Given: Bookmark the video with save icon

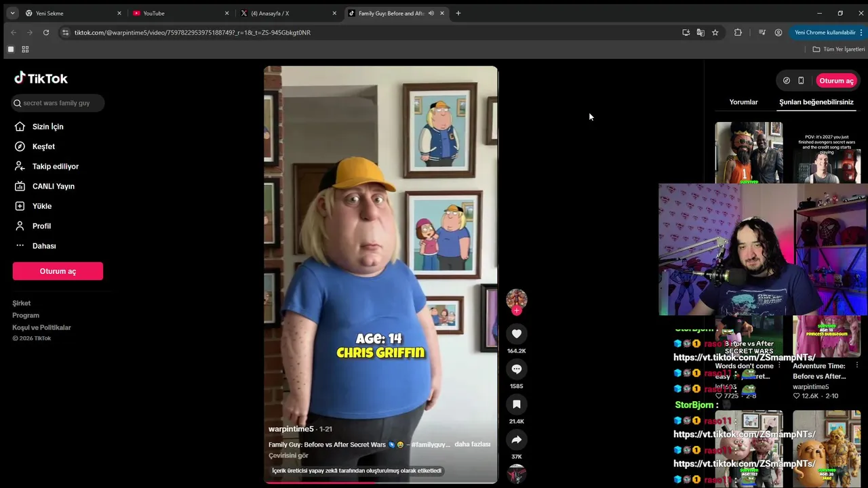Looking at the screenshot, I should [x=517, y=404].
